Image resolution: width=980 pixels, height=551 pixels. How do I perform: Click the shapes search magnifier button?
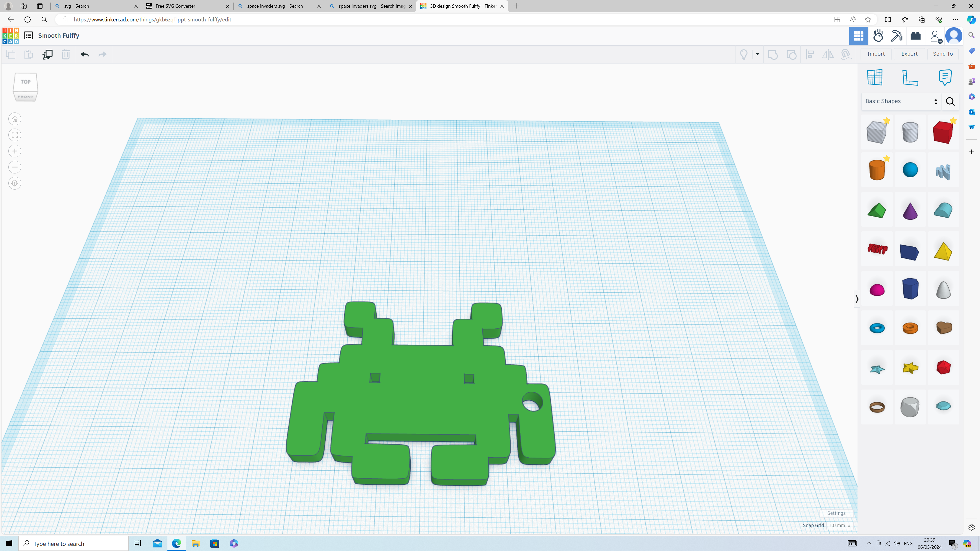click(950, 101)
